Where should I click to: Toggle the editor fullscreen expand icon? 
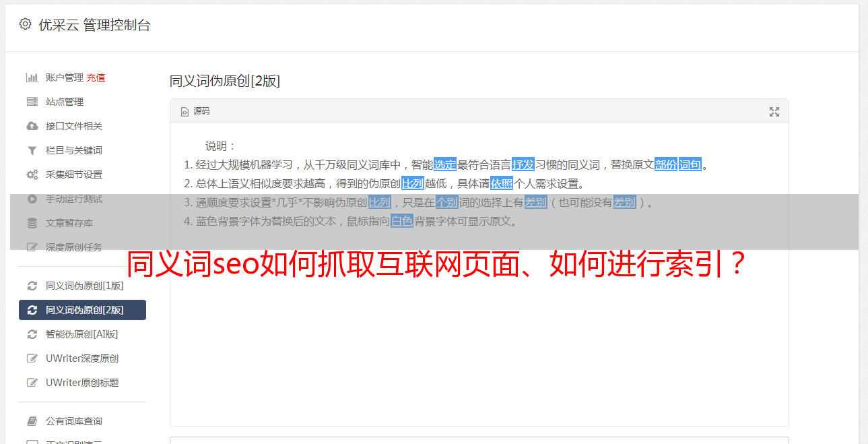tap(774, 112)
